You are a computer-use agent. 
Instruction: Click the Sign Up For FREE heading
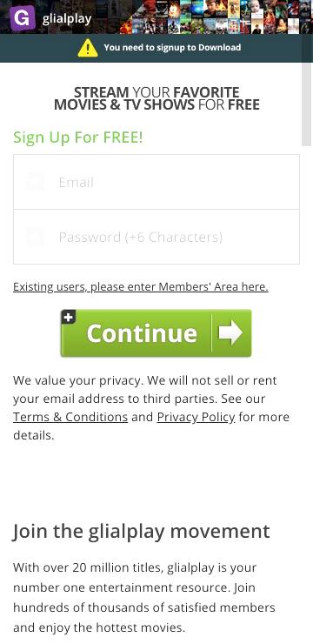(78, 138)
